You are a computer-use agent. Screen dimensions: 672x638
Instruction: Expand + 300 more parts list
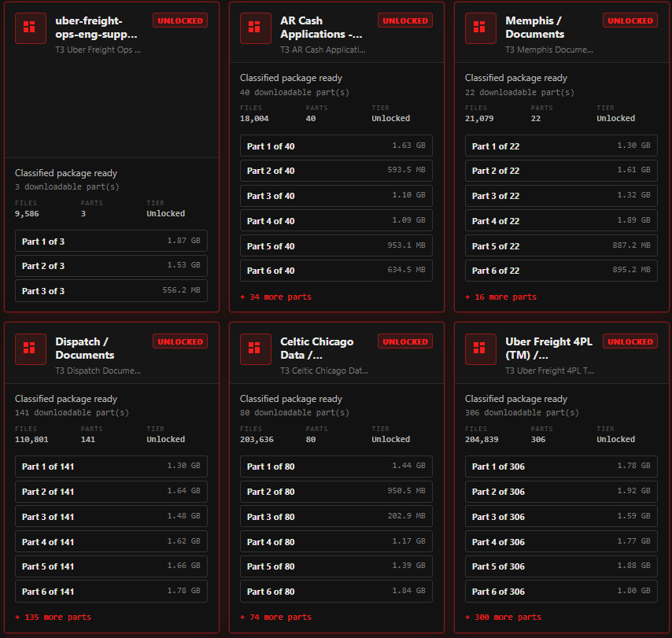[503, 617]
